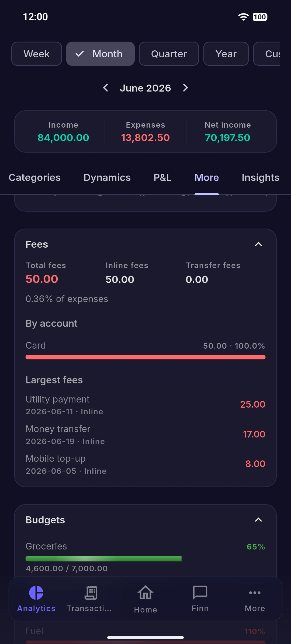Open the Dynamics tab
This screenshot has width=291, height=644.
(107, 178)
